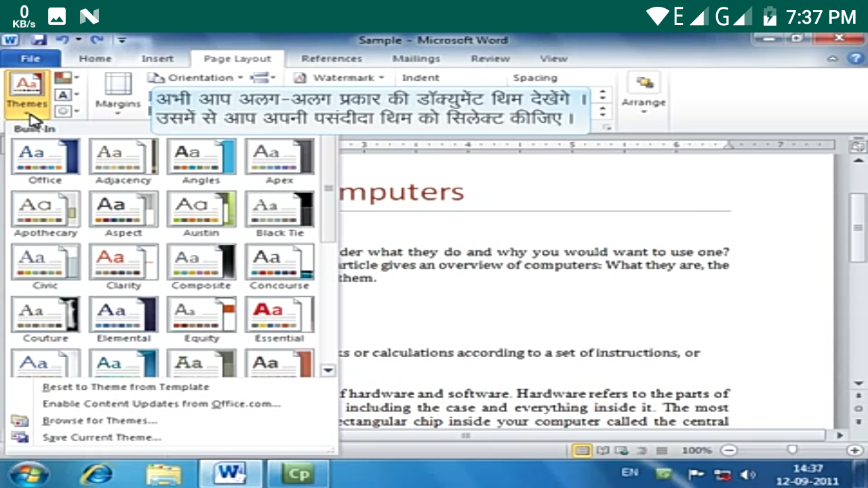Pick the Clarity theme

pyautogui.click(x=123, y=267)
